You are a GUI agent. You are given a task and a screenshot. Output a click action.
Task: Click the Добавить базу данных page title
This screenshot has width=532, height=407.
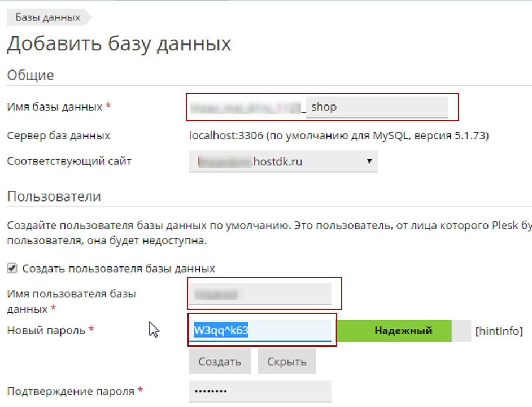click(x=119, y=44)
